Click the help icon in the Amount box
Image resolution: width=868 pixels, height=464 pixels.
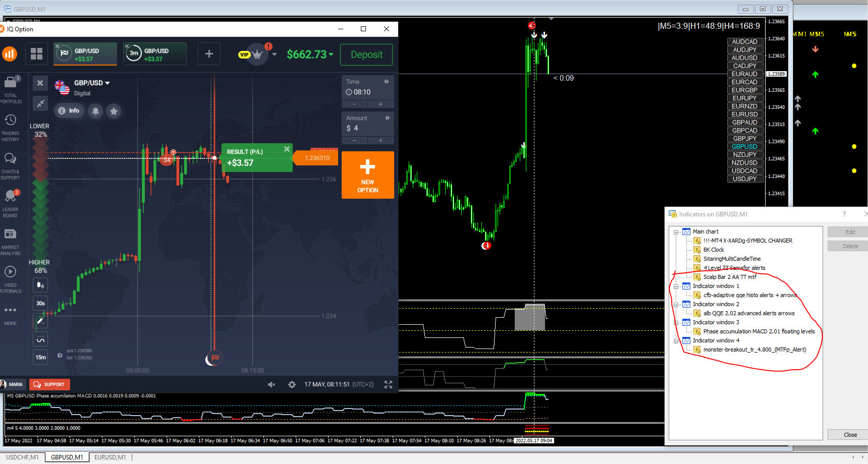pyautogui.click(x=388, y=118)
